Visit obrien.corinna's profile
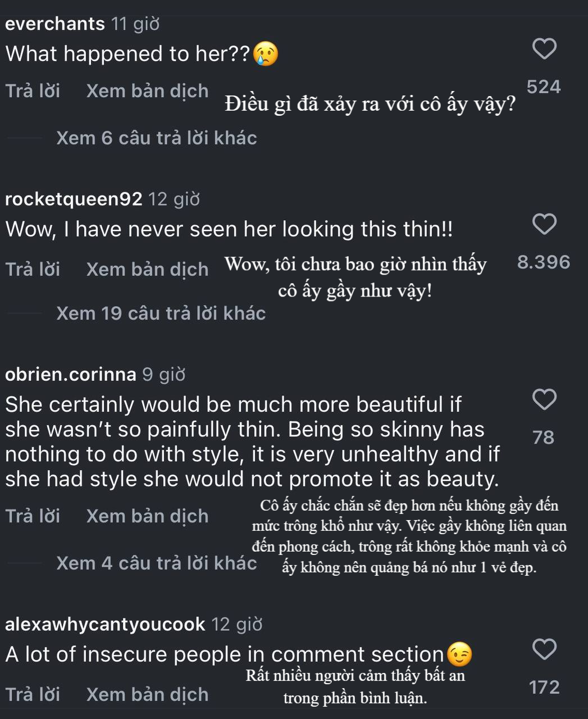 pos(71,374)
